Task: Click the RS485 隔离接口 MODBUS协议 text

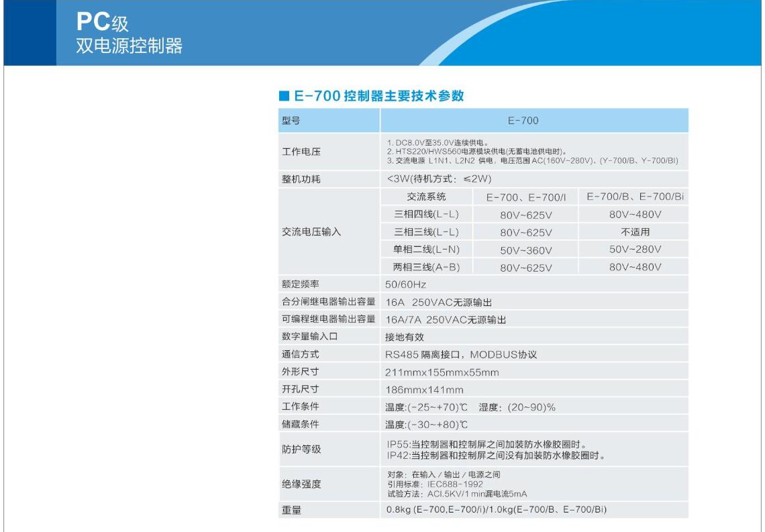Action: pos(462,354)
